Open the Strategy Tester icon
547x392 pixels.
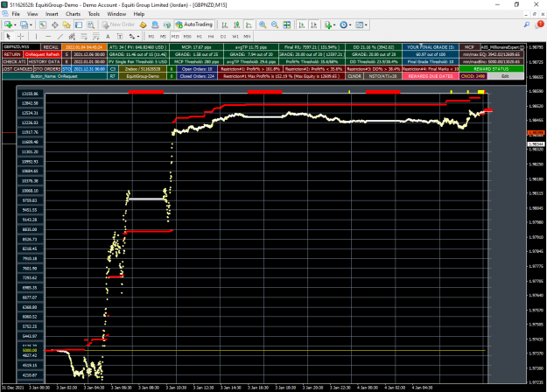(x=91, y=24)
